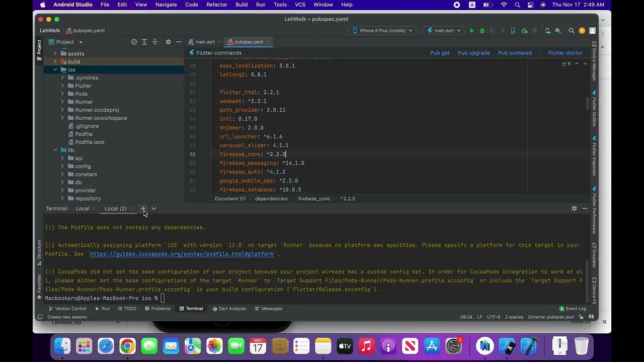Open Flutter Outline side panel
The image size is (644, 362).
(594, 108)
